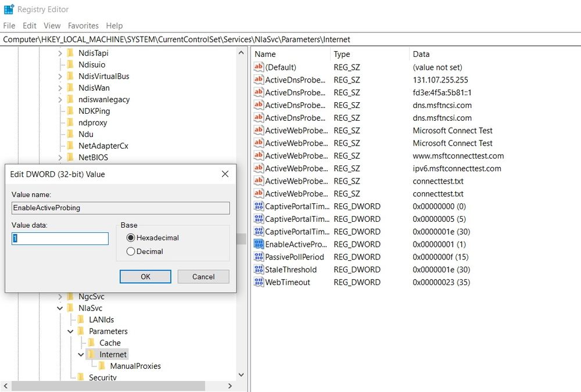Select the PassivePollPeriod DWORD icon
581x392 pixels.
pos(259,256)
